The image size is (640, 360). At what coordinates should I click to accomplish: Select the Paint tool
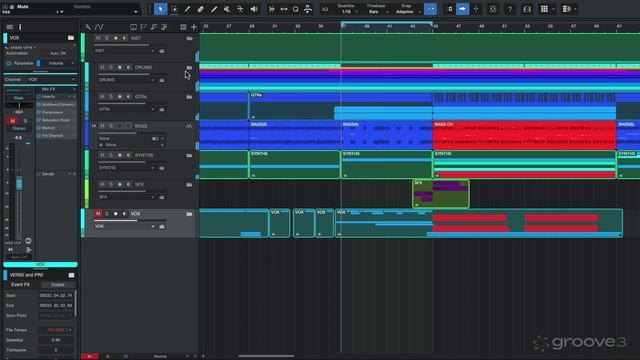coord(214,9)
